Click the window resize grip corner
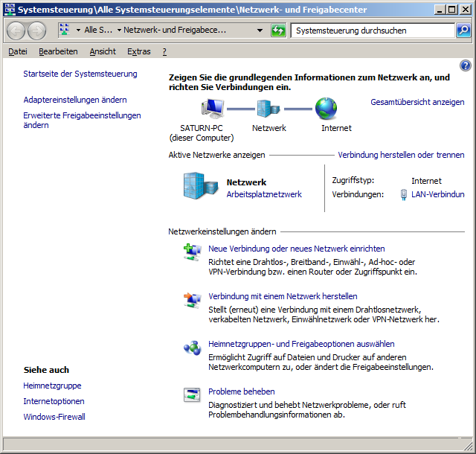Viewport: 476px width, 454px height. [468, 446]
